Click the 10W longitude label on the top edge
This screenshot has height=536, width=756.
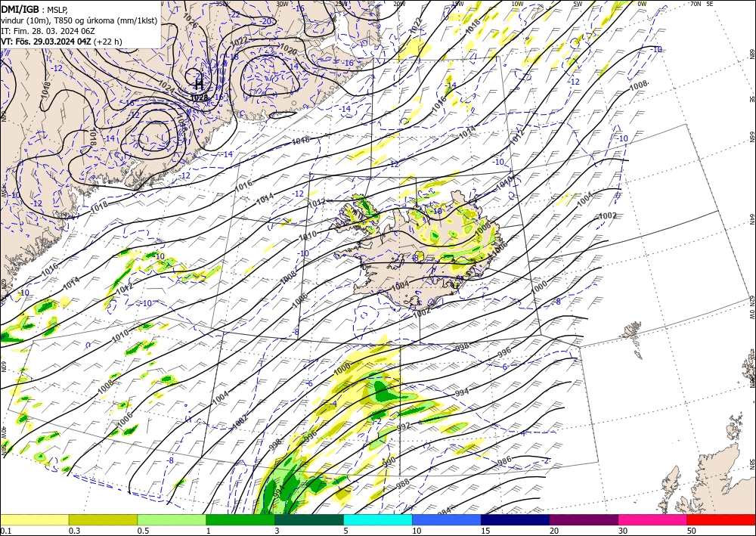point(517,4)
